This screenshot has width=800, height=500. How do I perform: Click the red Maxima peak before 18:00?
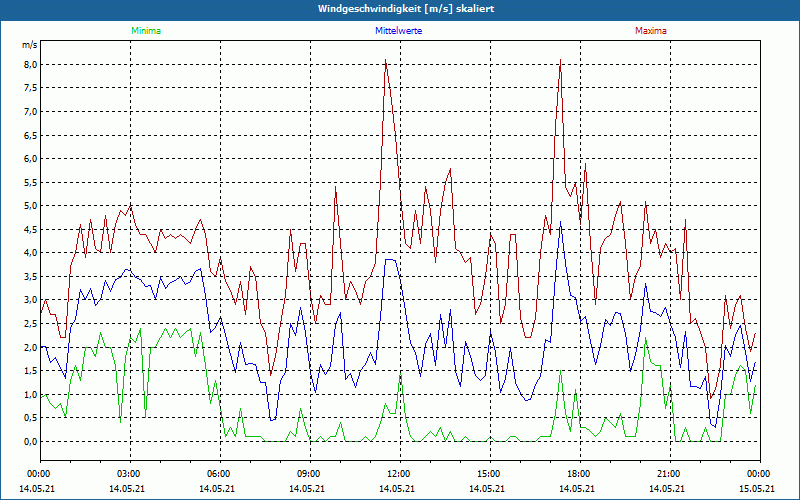[x=561, y=60]
